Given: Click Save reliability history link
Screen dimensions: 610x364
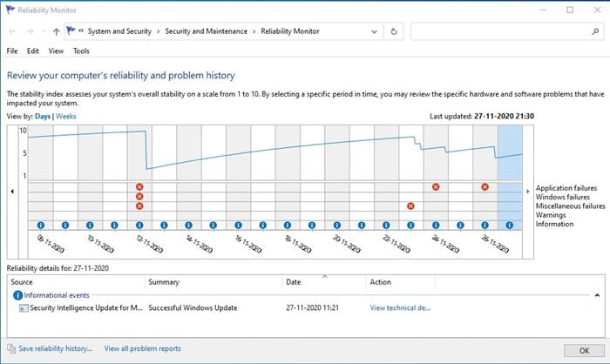Looking at the screenshot, I should click(55, 348).
